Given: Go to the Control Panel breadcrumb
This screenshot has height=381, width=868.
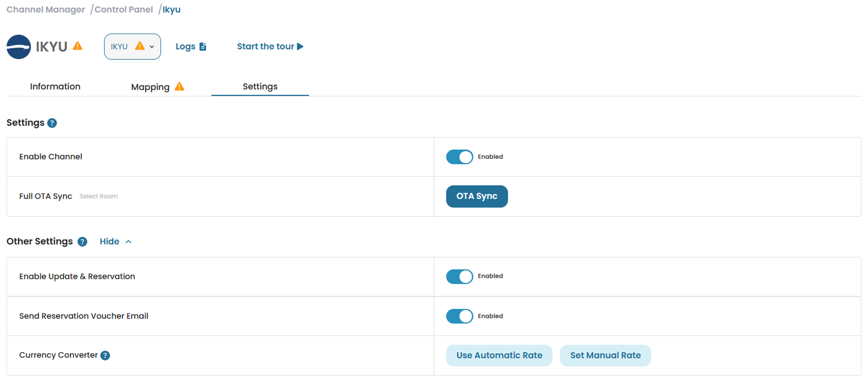Looking at the screenshot, I should (124, 10).
